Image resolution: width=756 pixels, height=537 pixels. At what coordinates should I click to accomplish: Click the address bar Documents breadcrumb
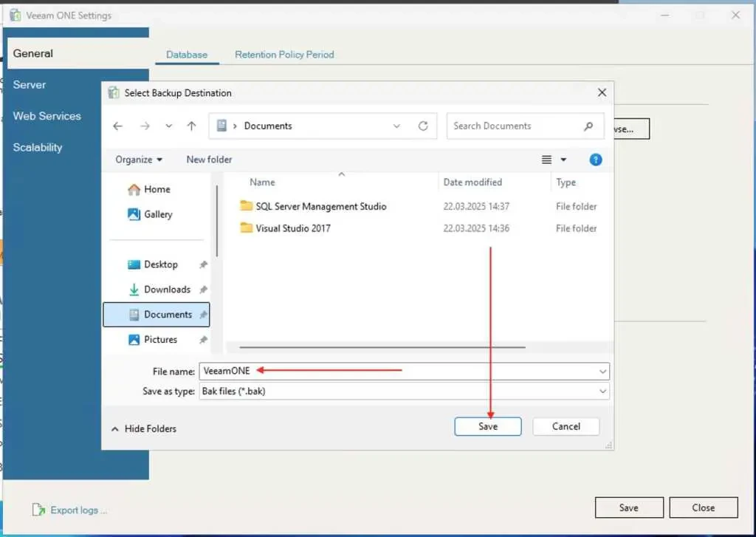point(268,126)
